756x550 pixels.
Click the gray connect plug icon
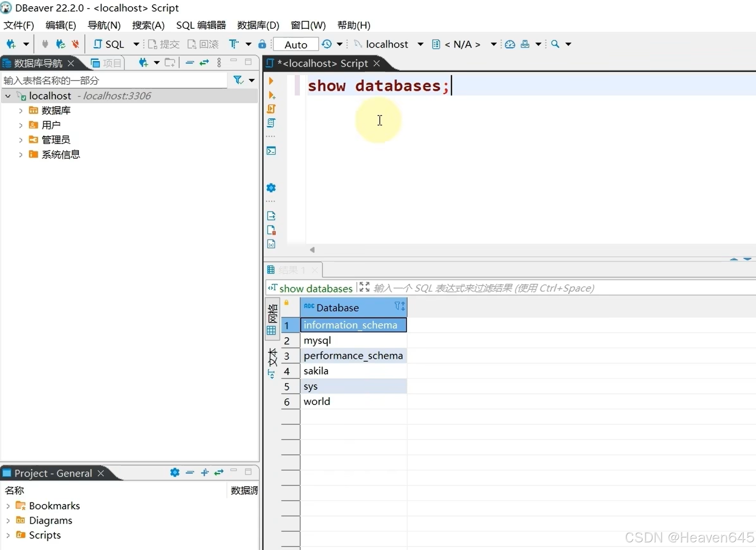(45, 44)
